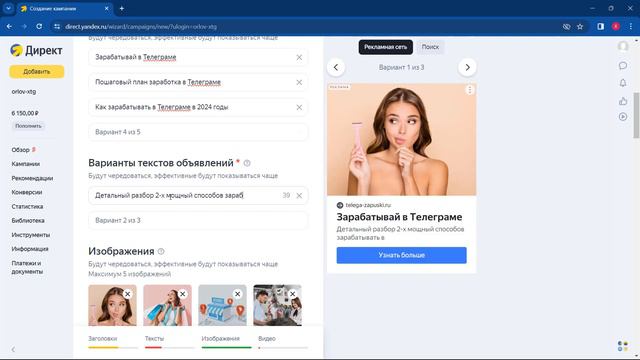Image resolution: width=640 pixels, height=360 pixels.
Task: Click the browser address bar
Action: point(310,27)
